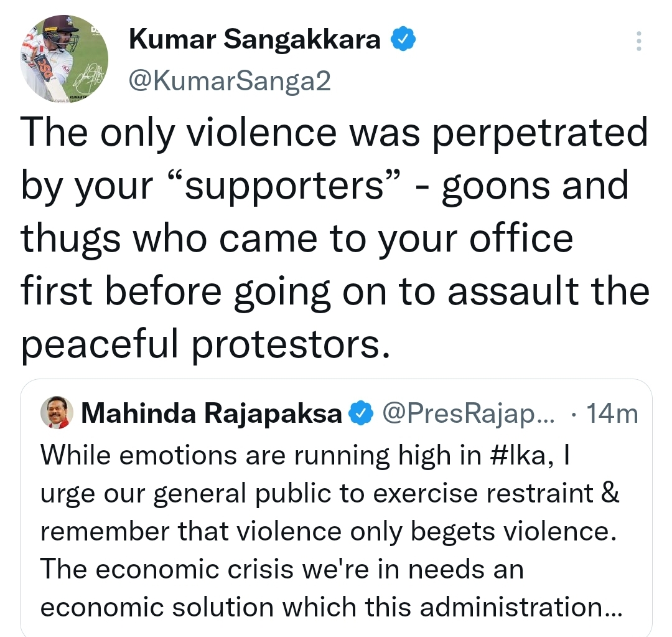The height and width of the screenshot is (637, 672).
Task: Click the Mahinda Rajapaksa name in quote
Action: point(212,414)
